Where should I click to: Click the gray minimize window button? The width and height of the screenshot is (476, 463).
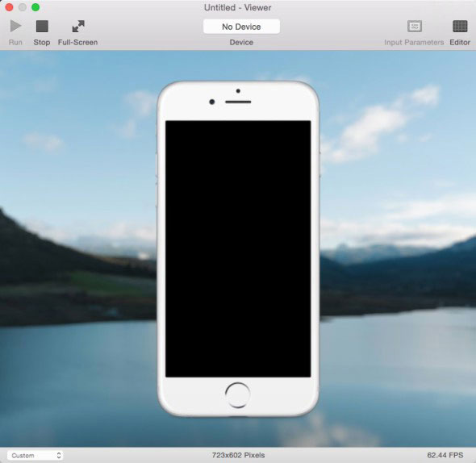pyautogui.click(x=23, y=7)
